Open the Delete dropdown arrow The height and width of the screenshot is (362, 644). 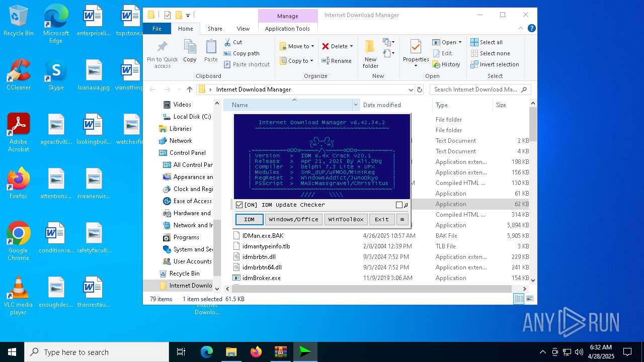pyautogui.click(x=351, y=46)
